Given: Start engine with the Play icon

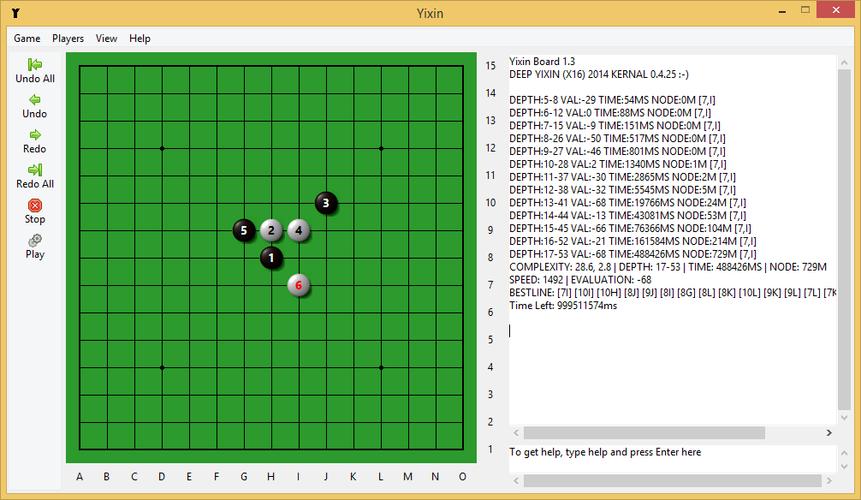Looking at the screenshot, I should tap(35, 240).
